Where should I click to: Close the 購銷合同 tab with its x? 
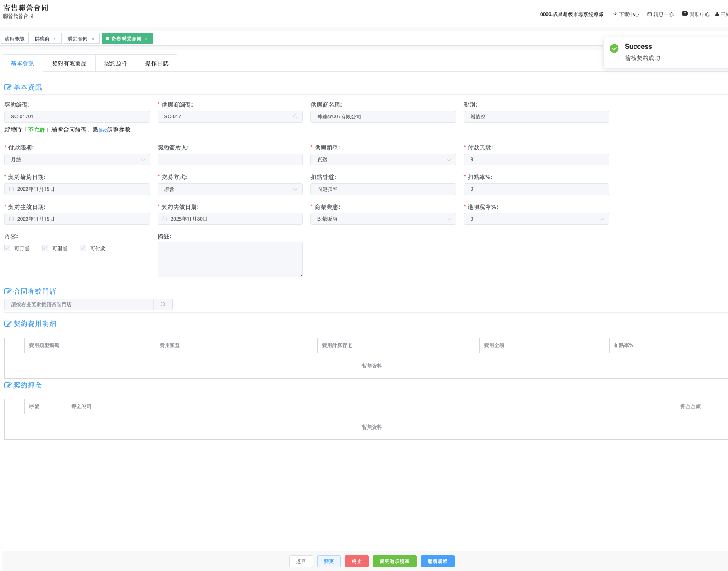(93, 39)
